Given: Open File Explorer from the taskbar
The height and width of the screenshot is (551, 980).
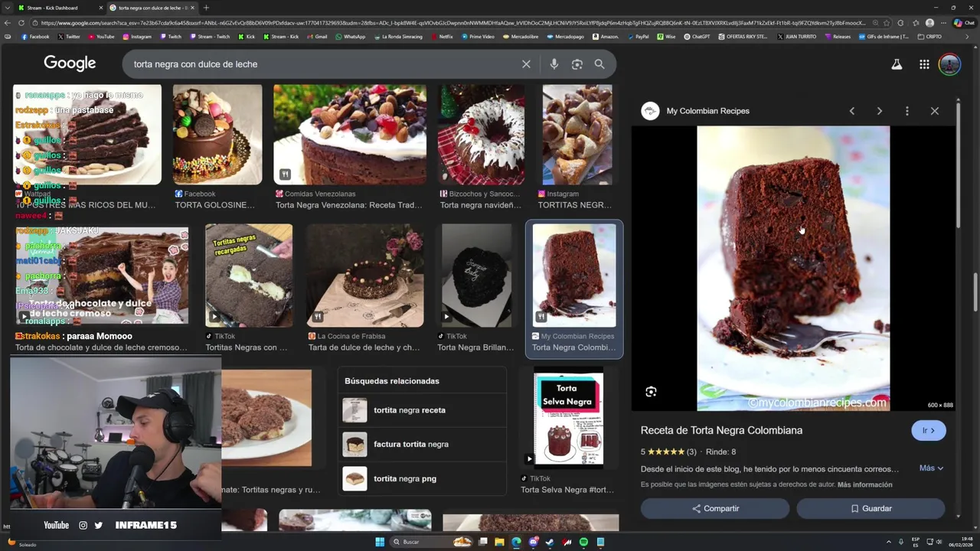Looking at the screenshot, I should (499, 542).
